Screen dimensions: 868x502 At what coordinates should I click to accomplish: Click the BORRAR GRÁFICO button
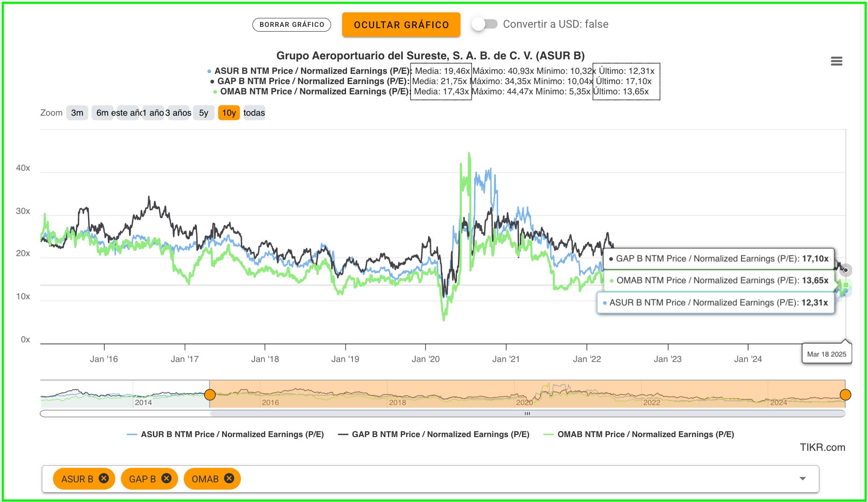point(292,25)
